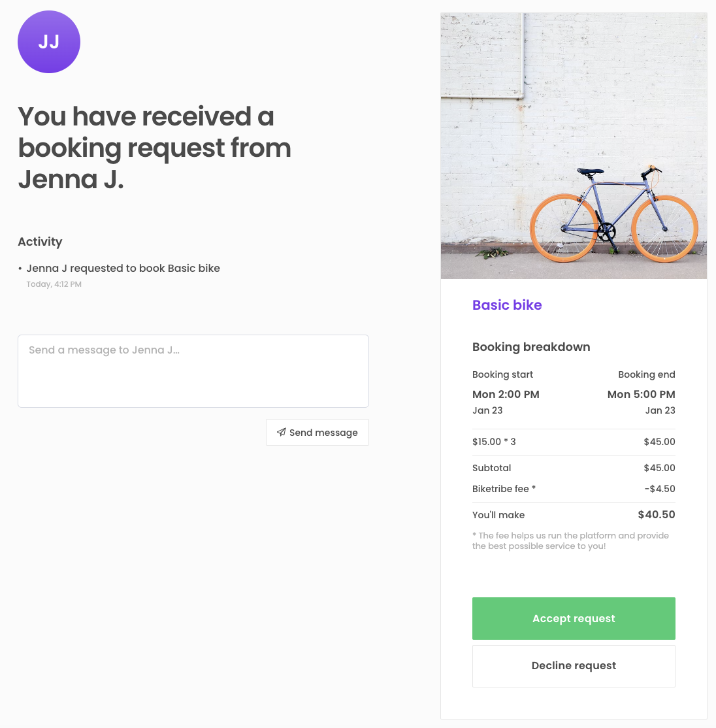Click the Today, 4:12 PM timestamp
The height and width of the screenshot is (728, 716).
pos(54,284)
